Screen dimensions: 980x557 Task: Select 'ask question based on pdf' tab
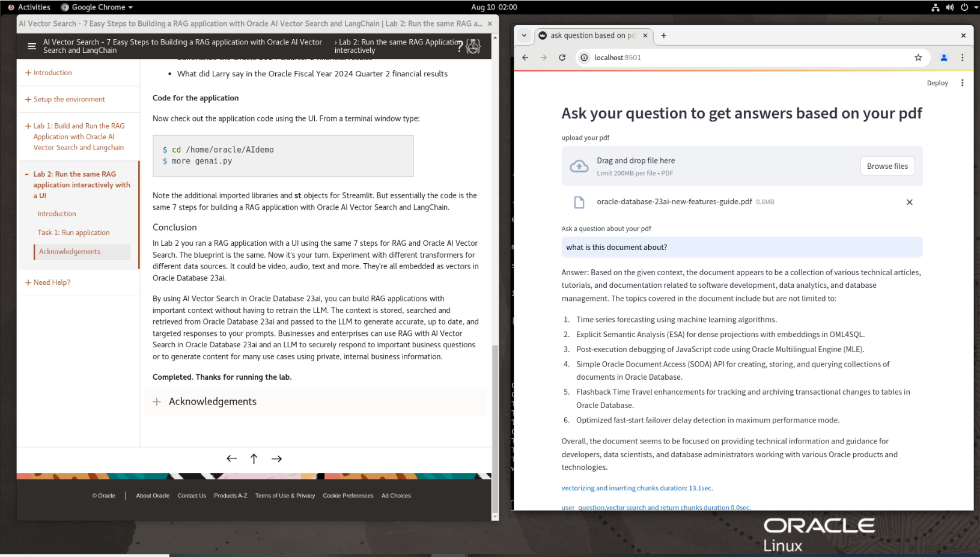pos(592,35)
